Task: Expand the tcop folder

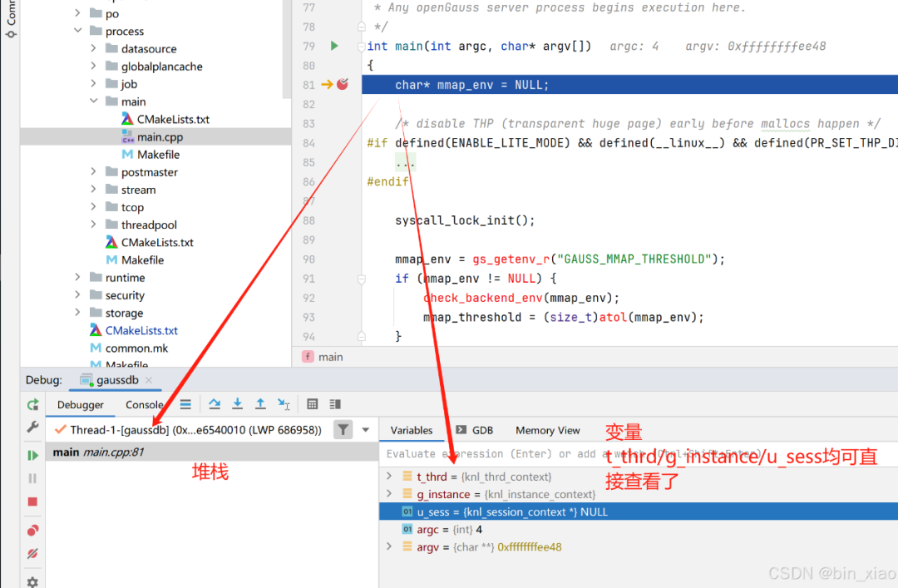Action: pos(94,207)
